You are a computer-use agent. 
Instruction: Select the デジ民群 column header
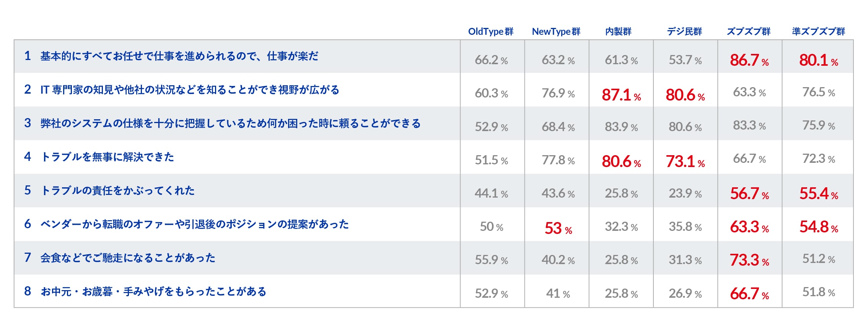pos(684,31)
